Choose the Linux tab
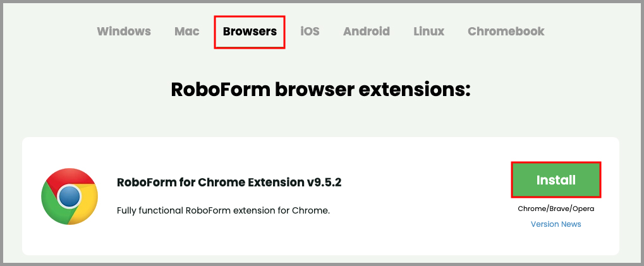The width and height of the screenshot is (644, 266). tap(429, 31)
